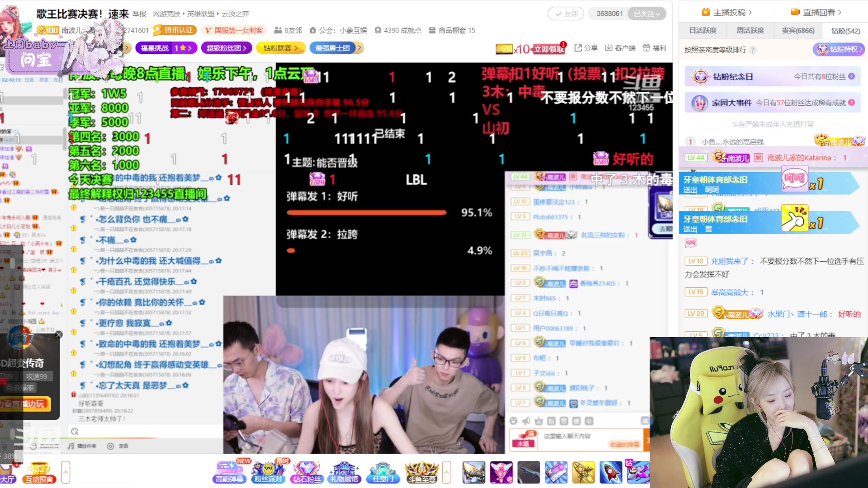Viewport: 868px width, 488px height.
Task: Click the 立即领取 claim button
Action: click(548, 49)
